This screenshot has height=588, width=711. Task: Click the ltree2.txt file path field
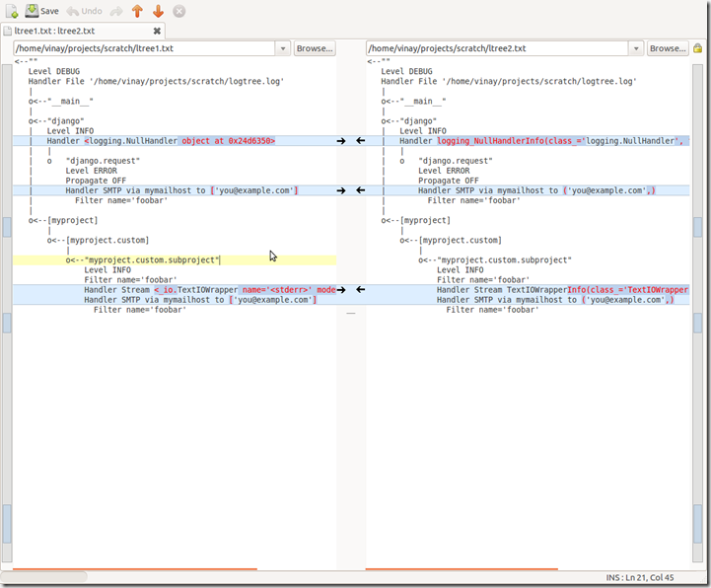click(x=497, y=48)
